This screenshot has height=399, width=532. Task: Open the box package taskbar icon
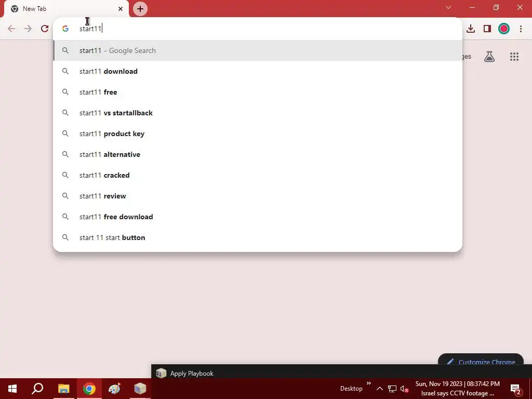[140, 389]
